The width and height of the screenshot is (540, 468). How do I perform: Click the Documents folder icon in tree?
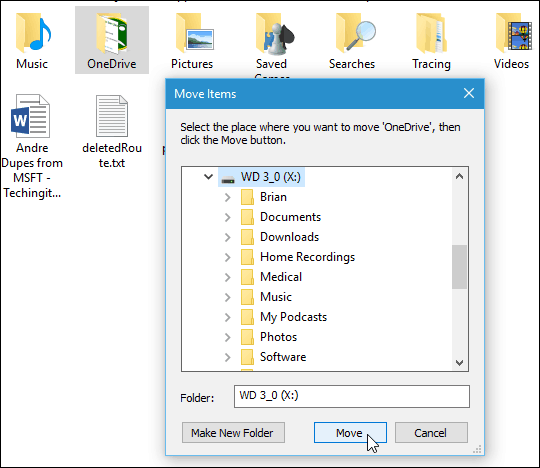point(247,217)
